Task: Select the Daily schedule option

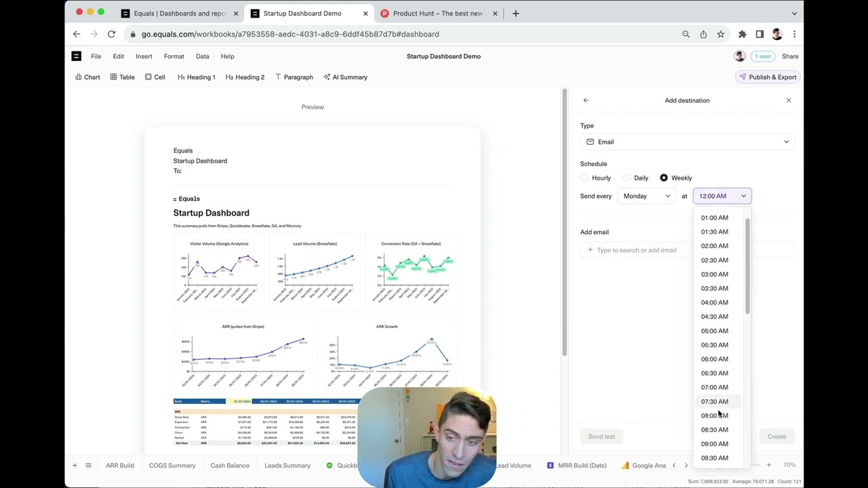Action: coord(635,178)
